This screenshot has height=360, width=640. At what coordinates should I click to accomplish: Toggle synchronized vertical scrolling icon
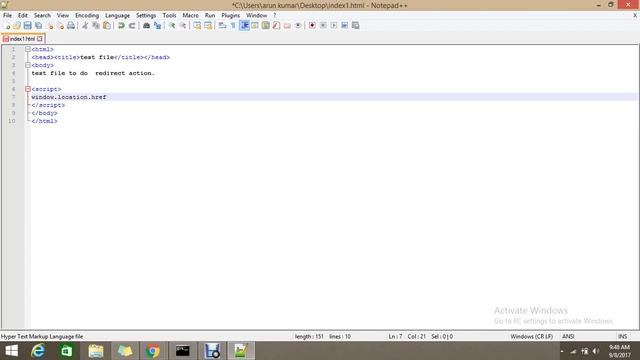197,26
